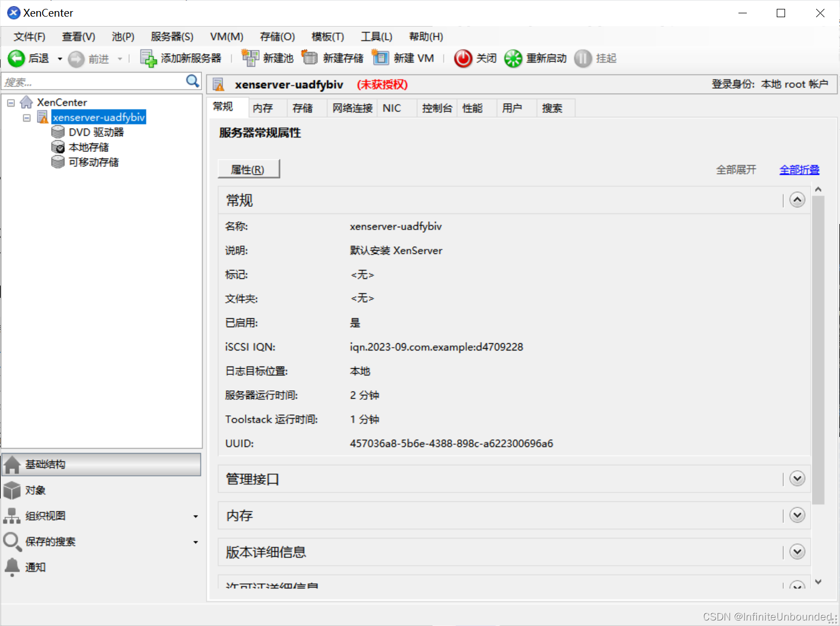This screenshot has width=840, height=626.
Task: Expand the 管理接口 section chevron
Action: pyautogui.click(x=797, y=479)
